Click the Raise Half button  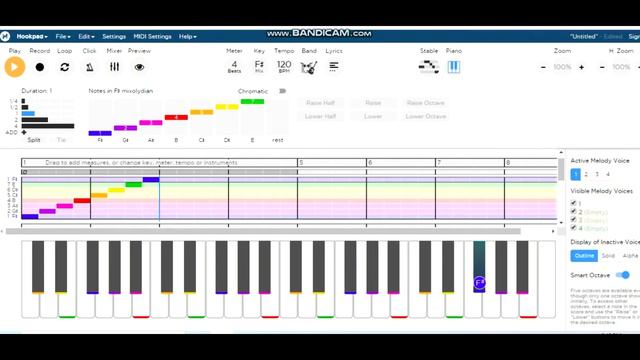(x=320, y=103)
